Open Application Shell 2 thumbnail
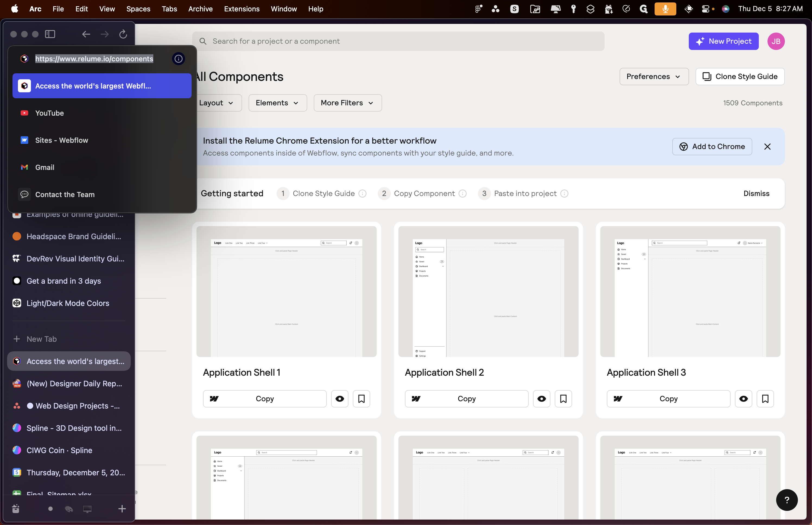The image size is (812, 525). coord(488,292)
